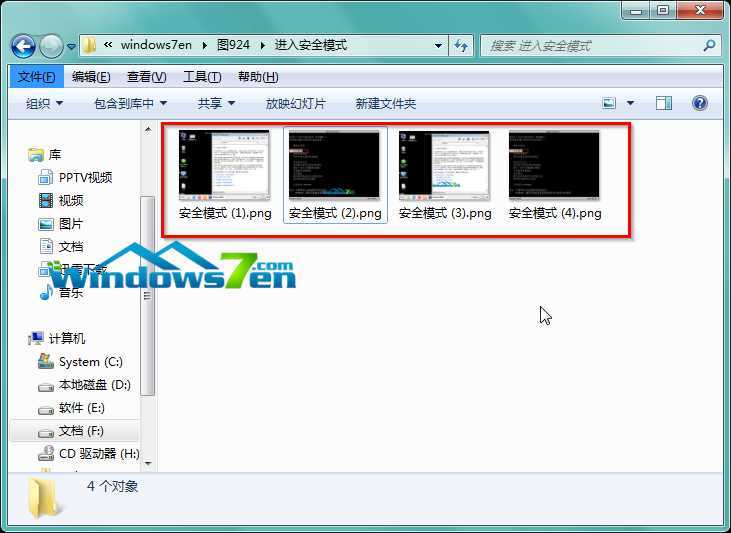Click the 放映幻灯片 button
This screenshot has height=533, width=731.
tap(295, 103)
